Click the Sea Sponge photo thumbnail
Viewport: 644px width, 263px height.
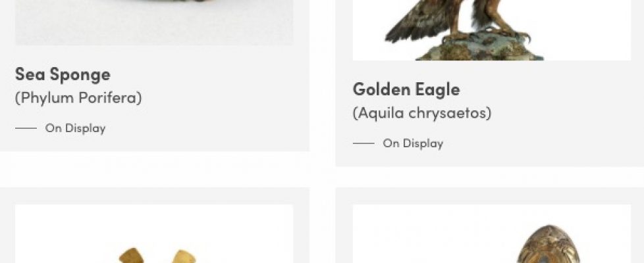(x=154, y=22)
